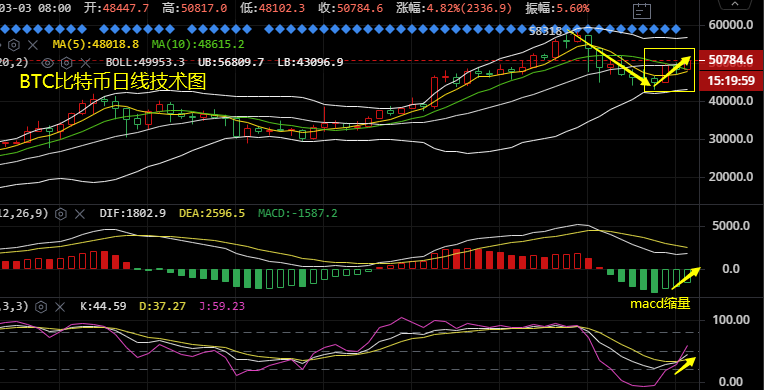The image size is (764, 390).
Task: Click the change 涨幅:4.82%(2336.9)
Action: pyautogui.click(x=454, y=8)
